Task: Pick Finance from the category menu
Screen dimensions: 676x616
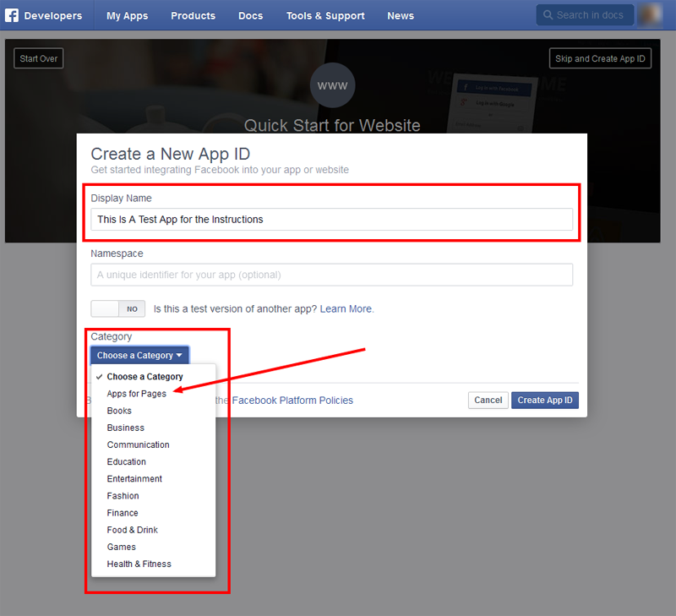Action: pyautogui.click(x=123, y=513)
